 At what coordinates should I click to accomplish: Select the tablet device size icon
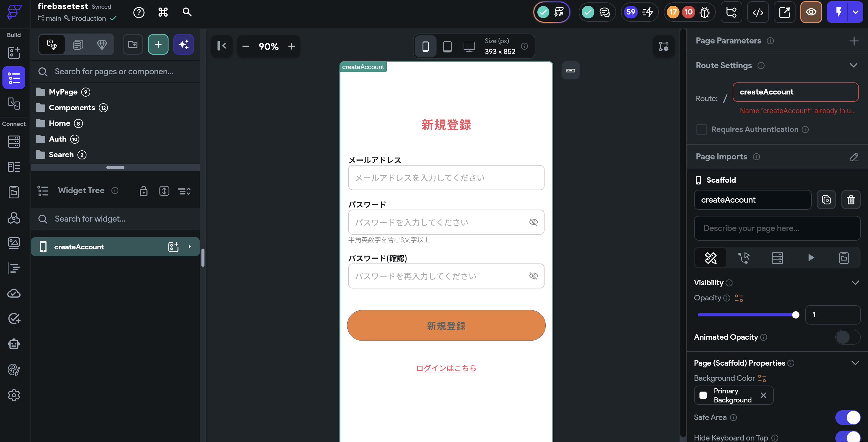(x=447, y=46)
